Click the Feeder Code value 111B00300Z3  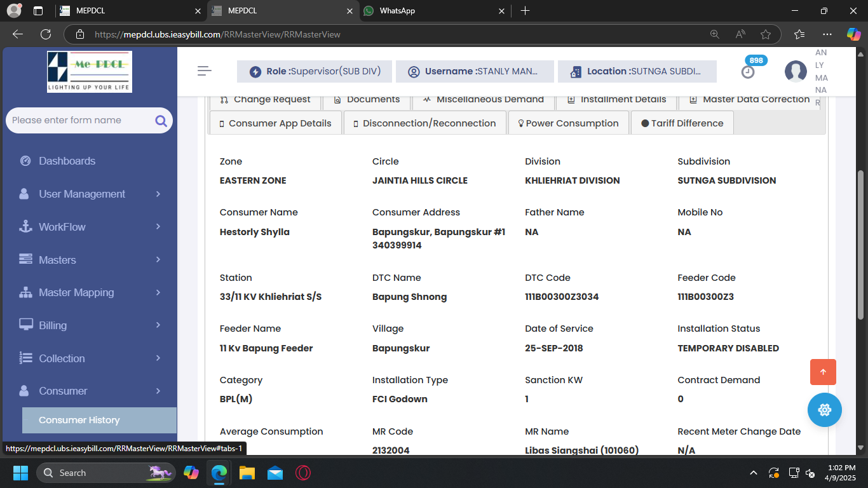(706, 297)
